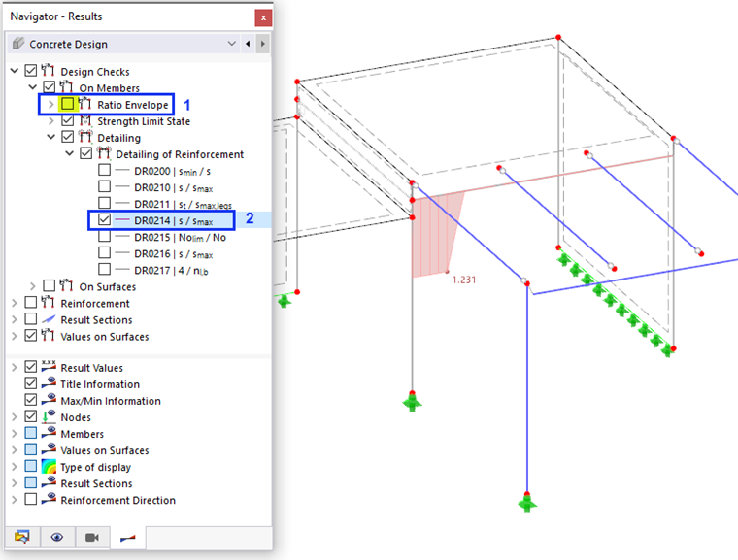Expand the Result Values node
The width and height of the screenshot is (738, 560).
pyautogui.click(x=15, y=367)
